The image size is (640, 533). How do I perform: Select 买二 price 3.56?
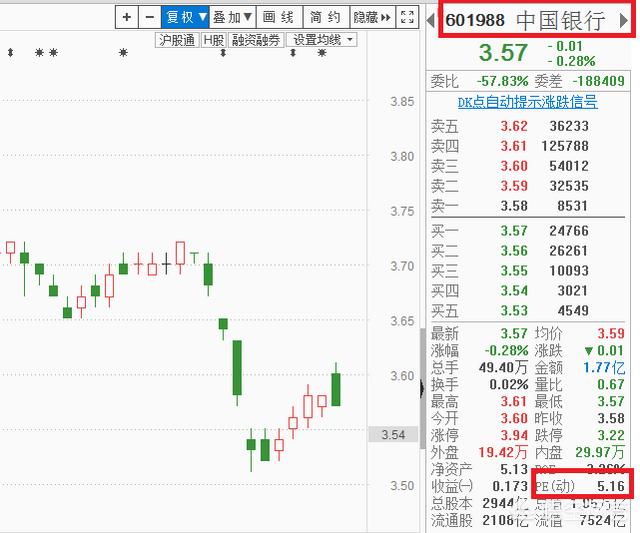coord(514,251)
